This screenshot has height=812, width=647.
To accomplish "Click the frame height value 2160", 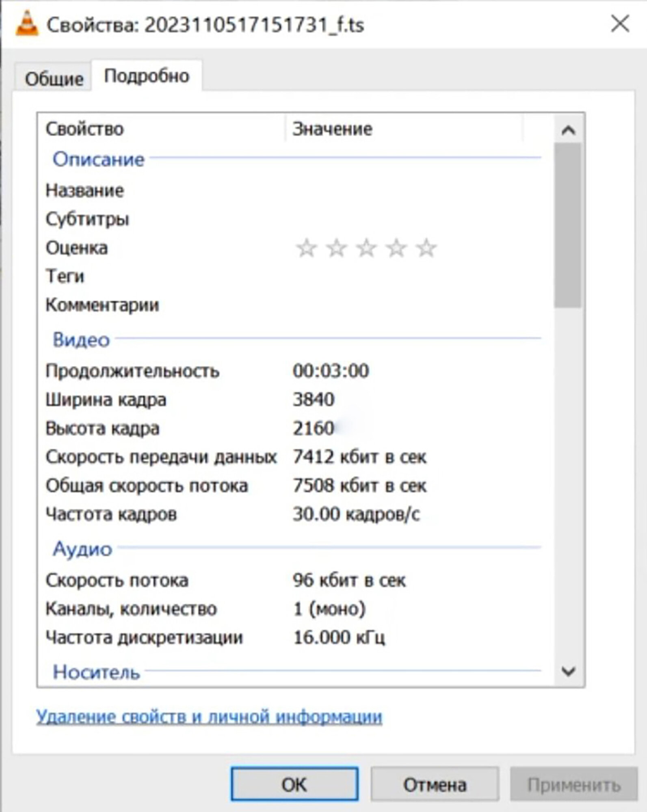I will (314, 428).
